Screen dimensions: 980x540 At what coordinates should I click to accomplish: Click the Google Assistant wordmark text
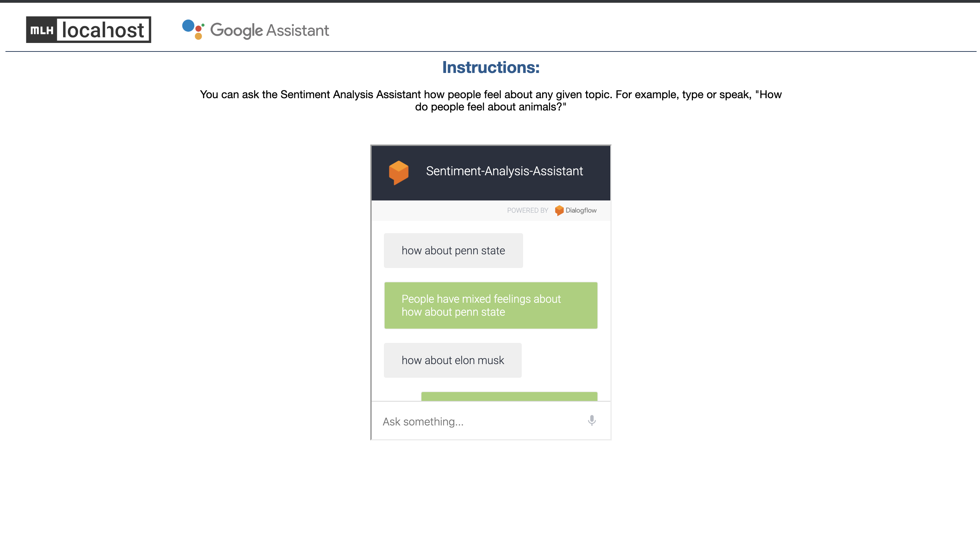click(269, 30)
